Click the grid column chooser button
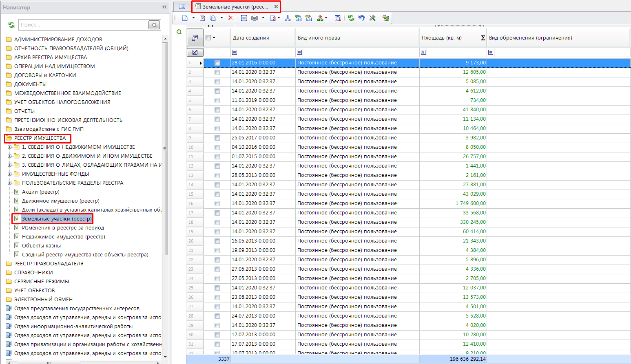Viewport: 631px width, 364px height. pyautogui.click(x=195, y=38)
